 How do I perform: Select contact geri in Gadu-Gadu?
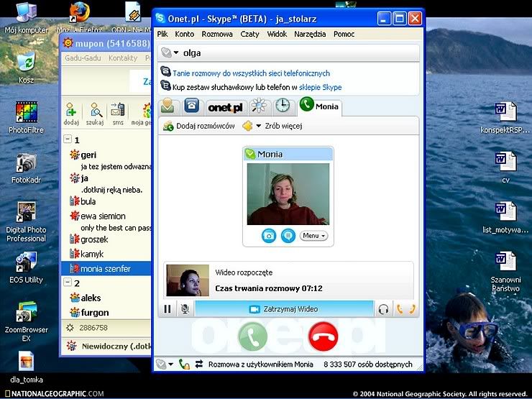pyautogui.click(x=88, y=155)
